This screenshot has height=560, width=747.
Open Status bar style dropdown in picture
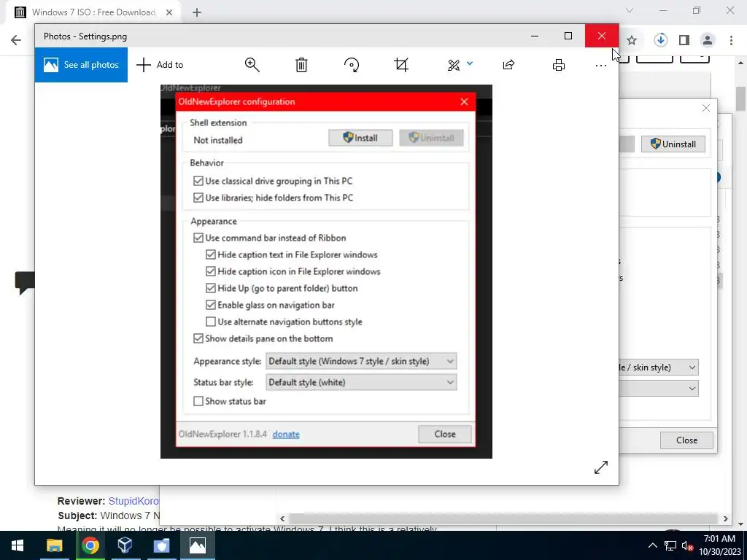(361, 382)
